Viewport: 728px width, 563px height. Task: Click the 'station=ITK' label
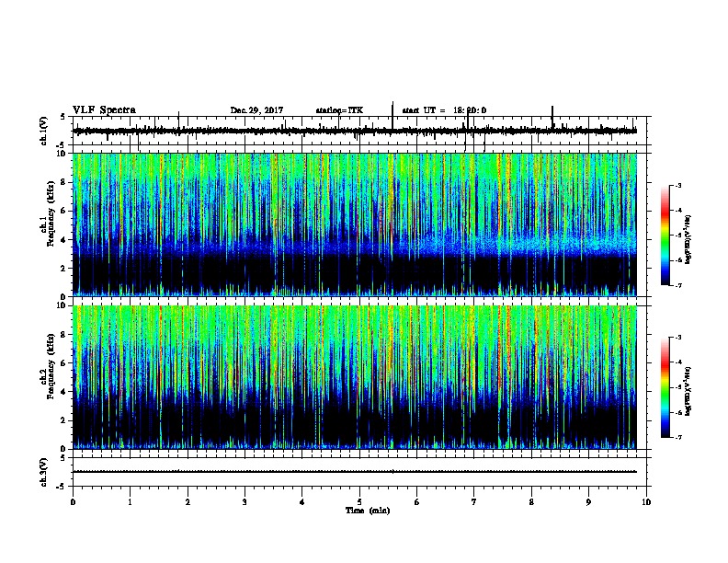(339, 110)
